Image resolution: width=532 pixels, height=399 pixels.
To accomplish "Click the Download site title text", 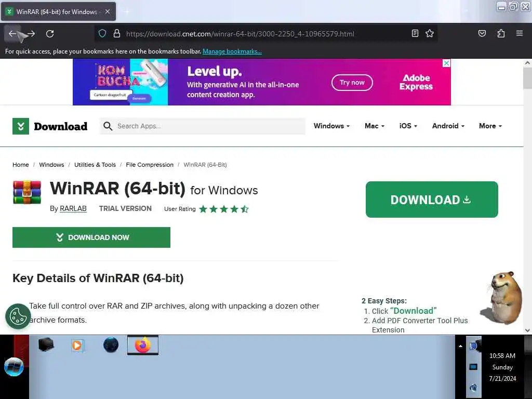I will coord(61,126).
